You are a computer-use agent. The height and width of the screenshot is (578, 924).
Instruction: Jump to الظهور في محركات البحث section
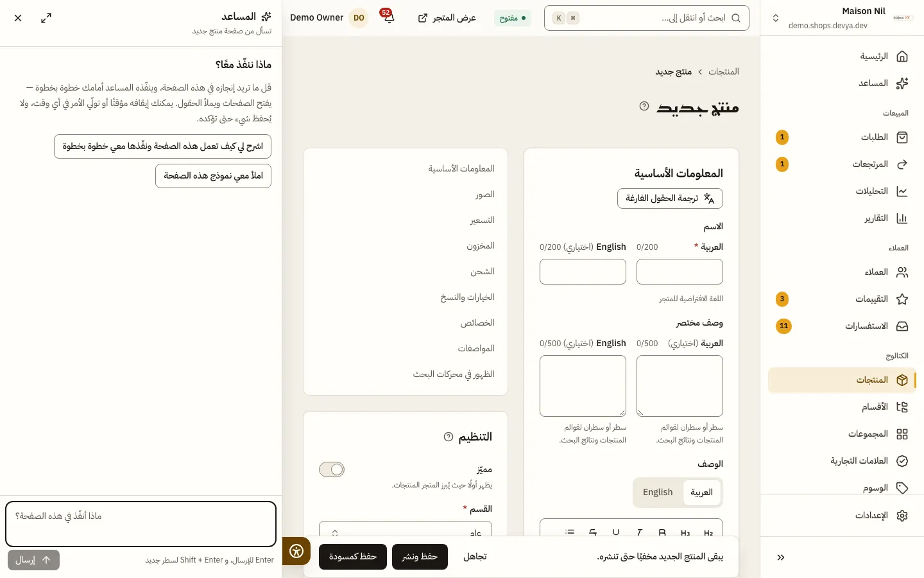click(x=454, y=374)
